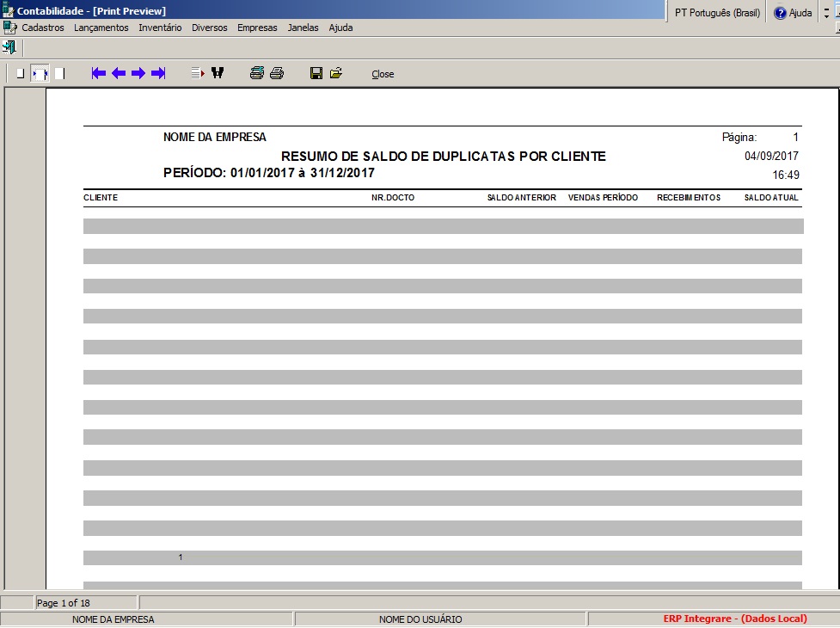The height and width of the screenshot is (628, 840).
Task: Advance to the next page arrow
Action: (x=138, y=74)
